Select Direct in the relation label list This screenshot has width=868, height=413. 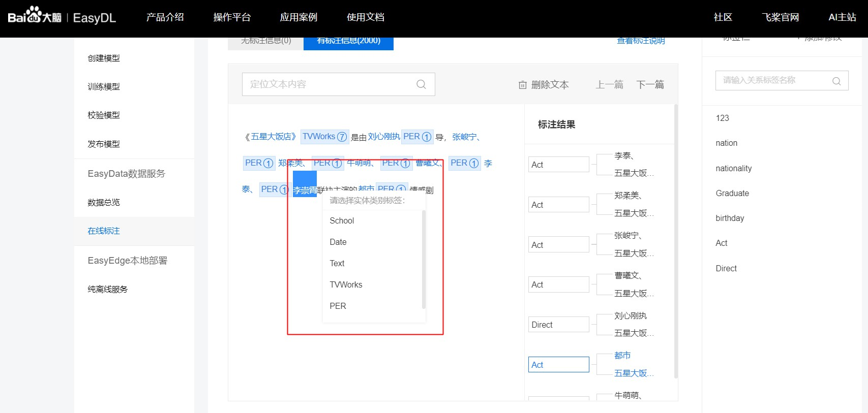[x=726, y=269]
